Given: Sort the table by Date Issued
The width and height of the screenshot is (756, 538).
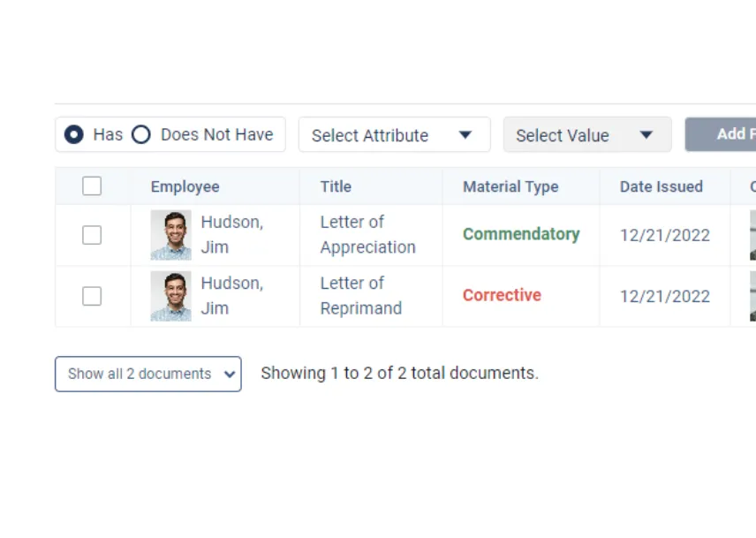Looking at the screenshot, I should [x=661, y=186].
